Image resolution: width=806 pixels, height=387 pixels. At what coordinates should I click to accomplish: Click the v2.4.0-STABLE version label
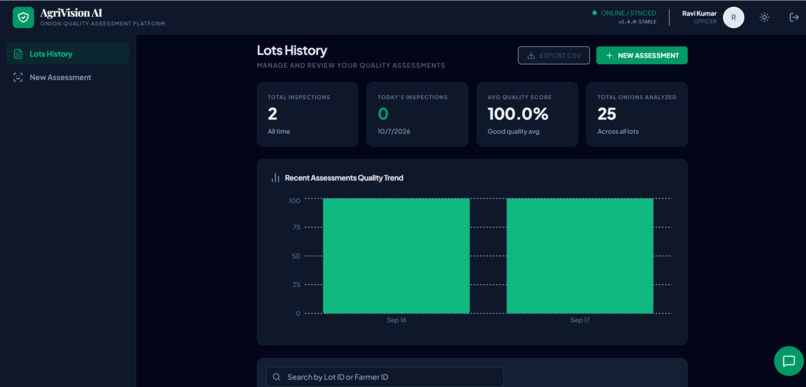[x=637, y=22]
